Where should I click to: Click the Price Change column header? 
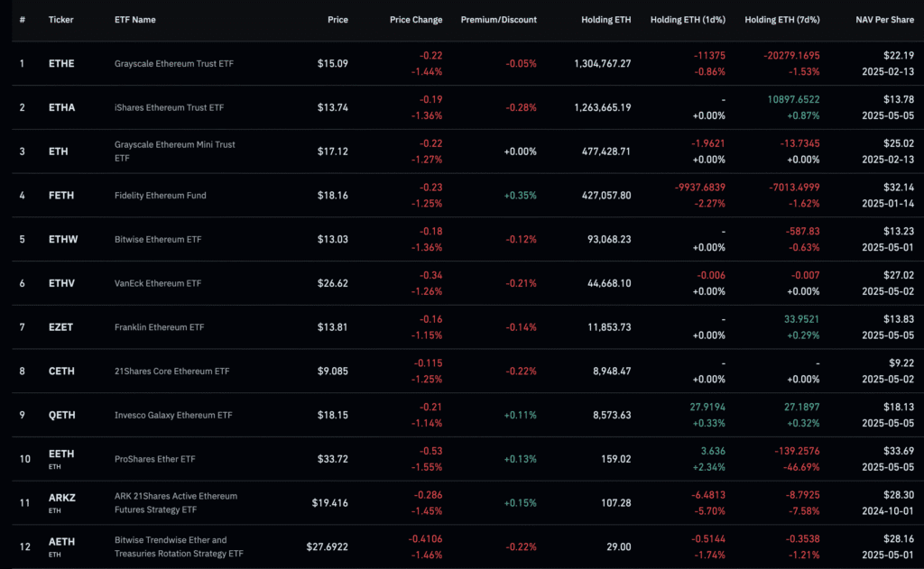pos(415,20)
